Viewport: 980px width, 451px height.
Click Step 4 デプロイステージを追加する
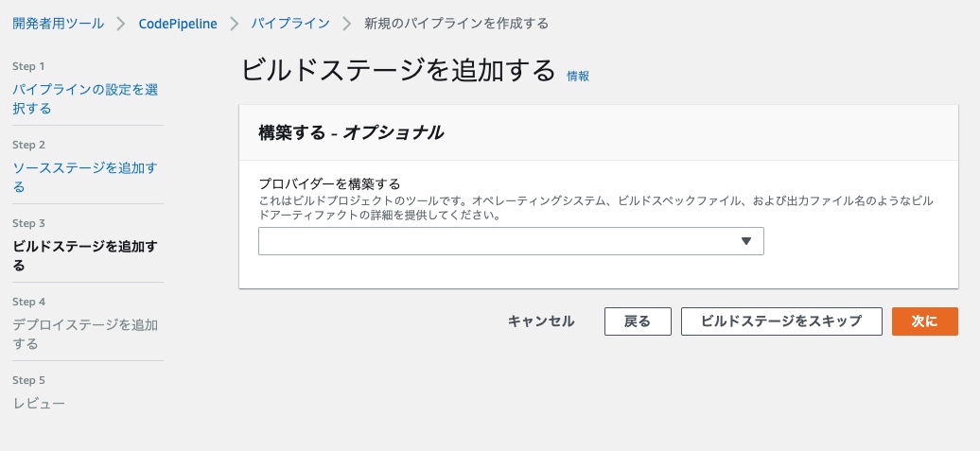click(84, 334)
